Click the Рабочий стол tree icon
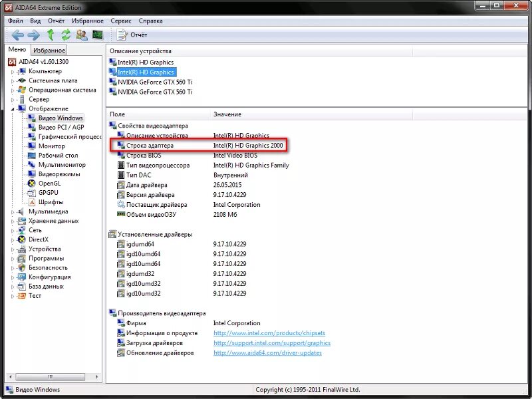The image size is (532, 399). coord(31,156)
